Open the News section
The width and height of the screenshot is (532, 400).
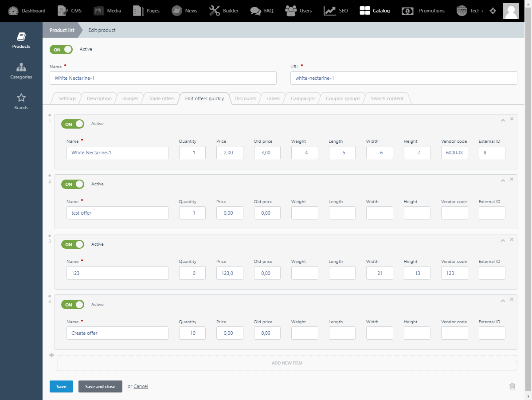click(185, 11)
